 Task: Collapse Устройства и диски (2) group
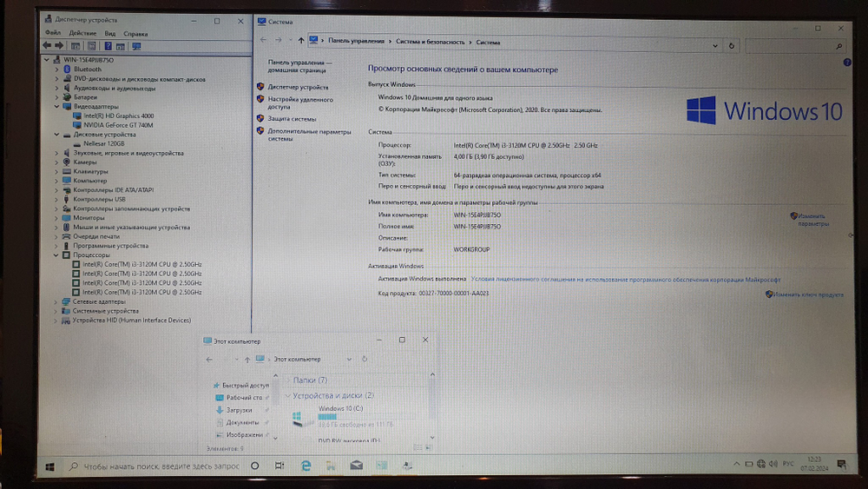tap(288, 395)
